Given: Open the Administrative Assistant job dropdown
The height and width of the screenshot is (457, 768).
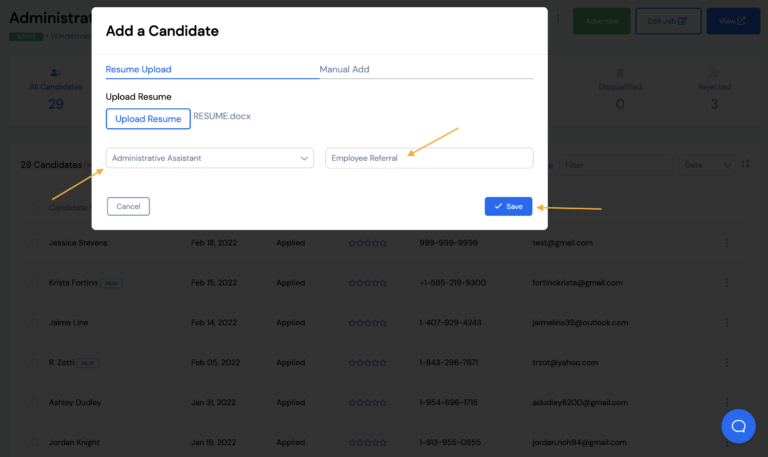Looking at the screenshot, I should click(210, 158).
